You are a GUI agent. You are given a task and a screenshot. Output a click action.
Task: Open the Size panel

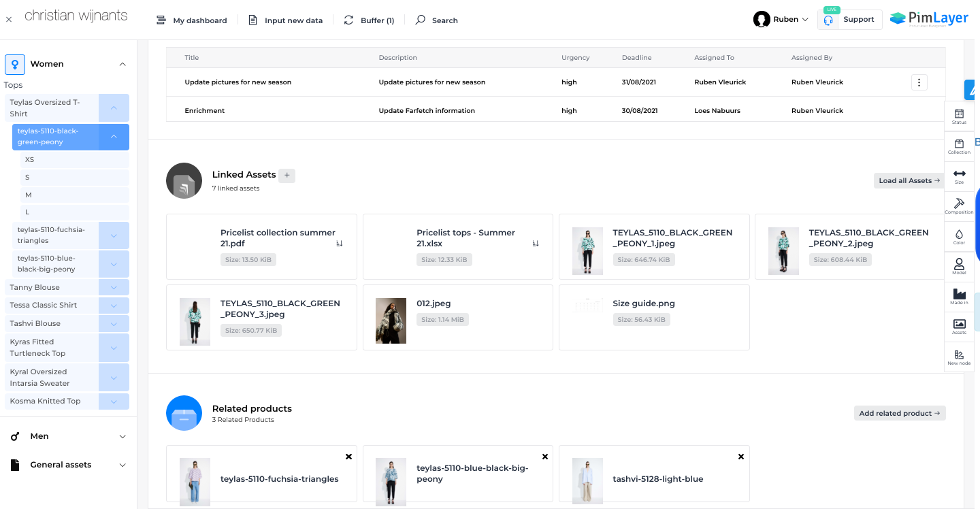[x=959, y=176]
